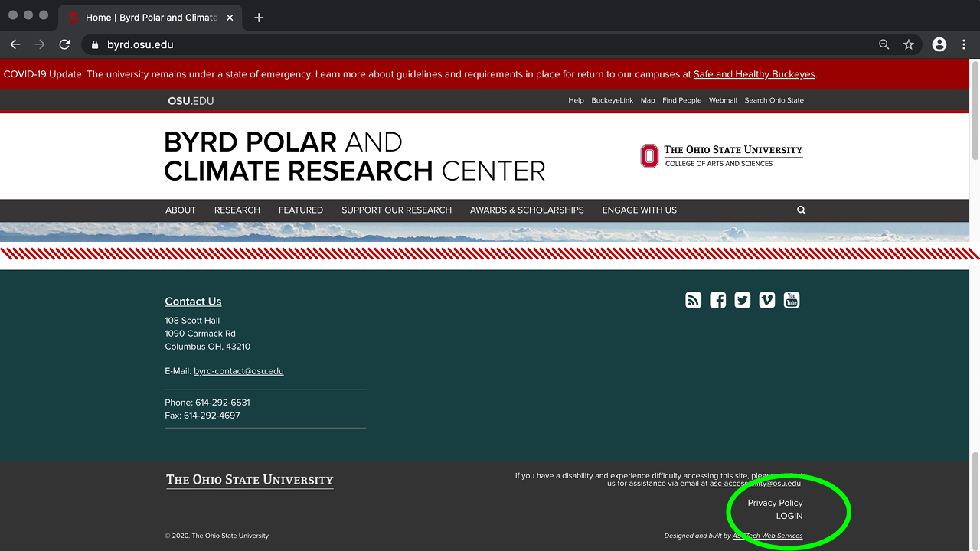Click the 108 Scott Hall address line

pyautogui.click(x=192, y=321)
